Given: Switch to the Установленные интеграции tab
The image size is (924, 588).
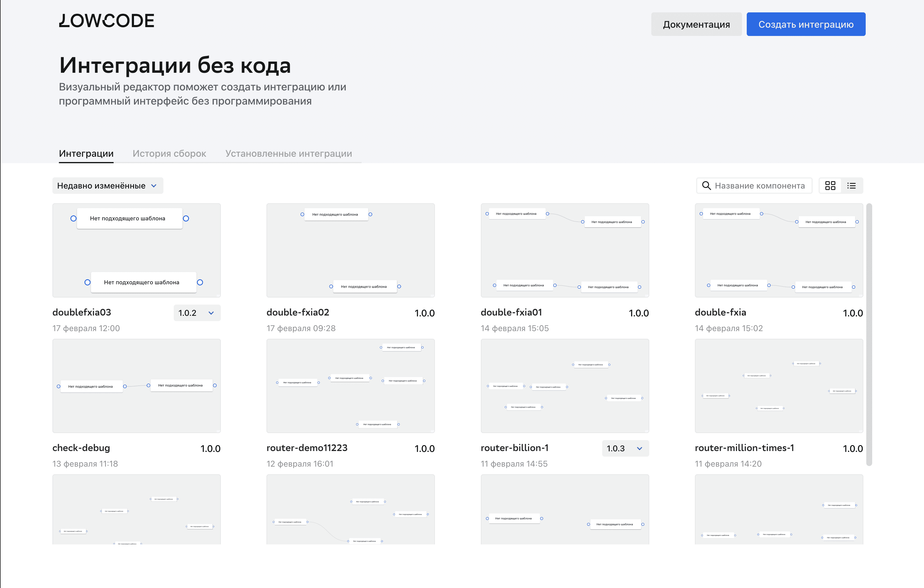Looking at the screenshot, I should pos(289,153).
